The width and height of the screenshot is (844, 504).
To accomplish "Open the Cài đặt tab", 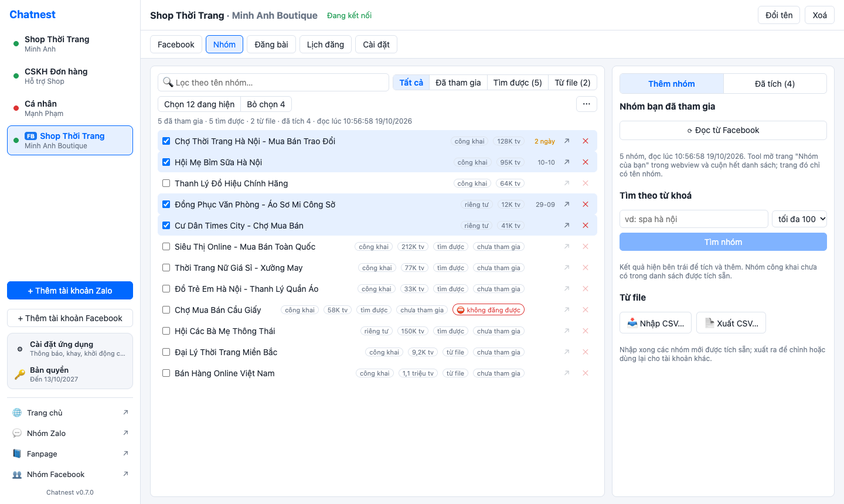I will pyautogui.click(x=376, y=45).
